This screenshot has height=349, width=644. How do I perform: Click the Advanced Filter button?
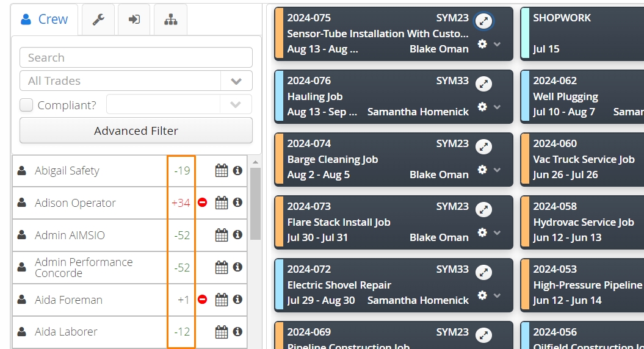136,131
